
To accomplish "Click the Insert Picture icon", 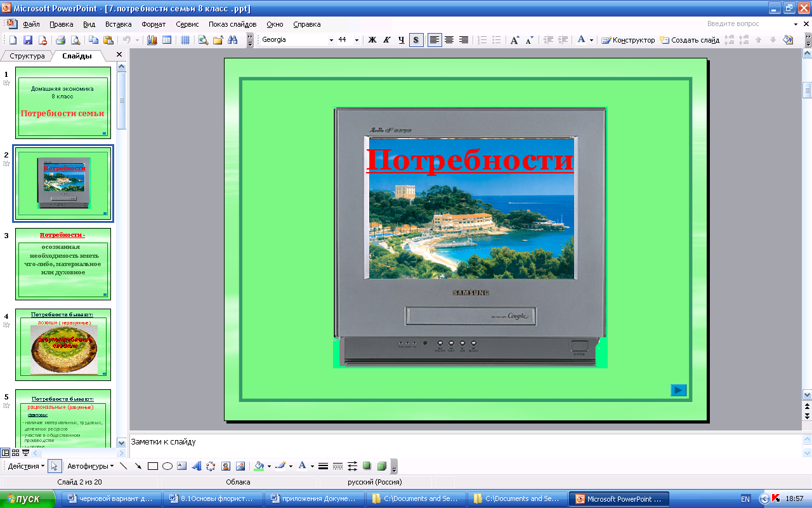I will [240, 466].
